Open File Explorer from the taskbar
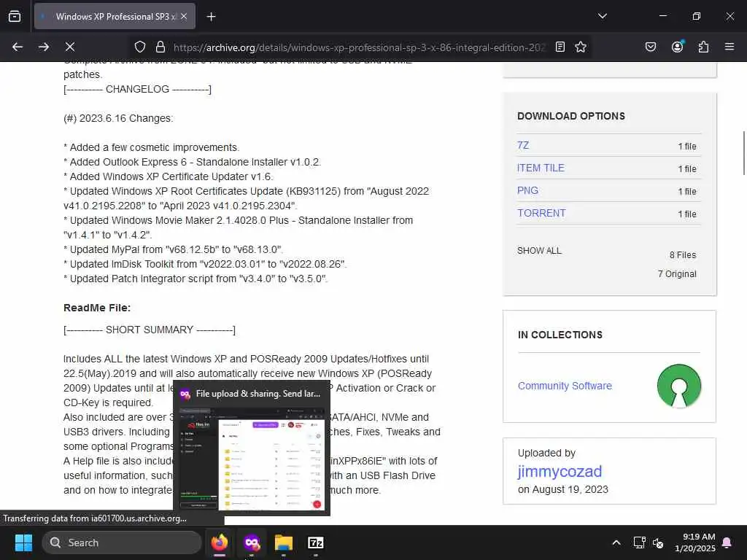Screen dimensions: 747x560 point(284,542)
